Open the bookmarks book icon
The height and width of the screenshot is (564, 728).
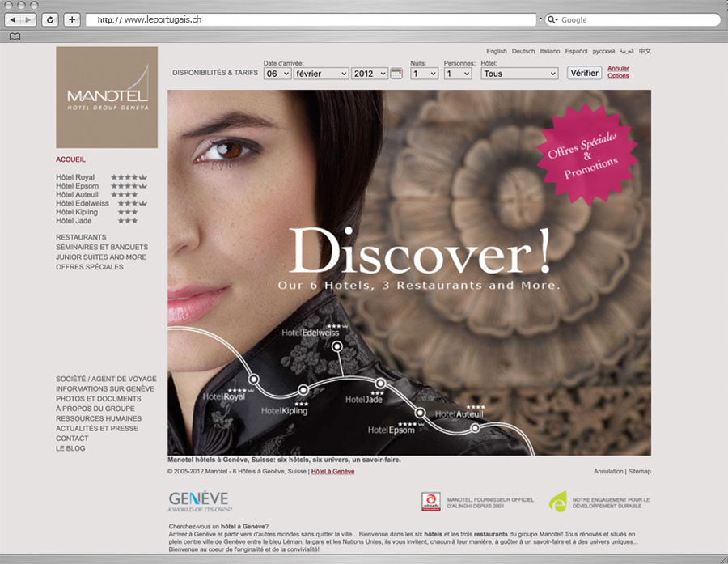point(15,36)
